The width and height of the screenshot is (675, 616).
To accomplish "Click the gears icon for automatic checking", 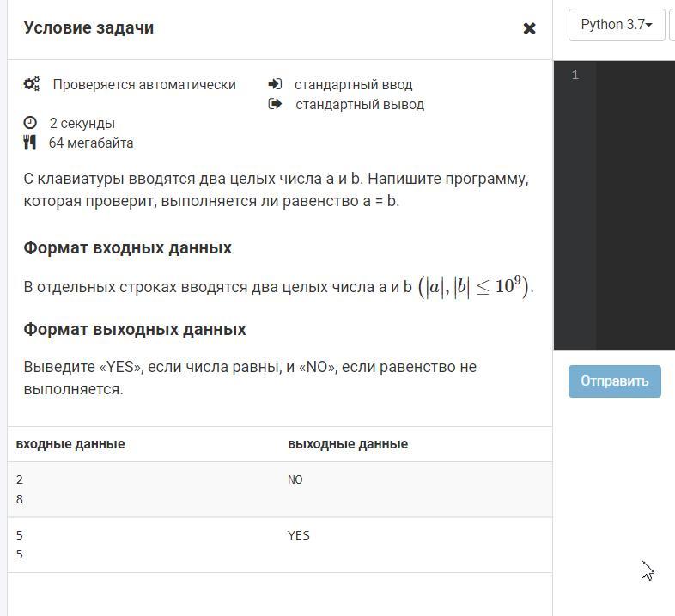I will coord(32,84).
